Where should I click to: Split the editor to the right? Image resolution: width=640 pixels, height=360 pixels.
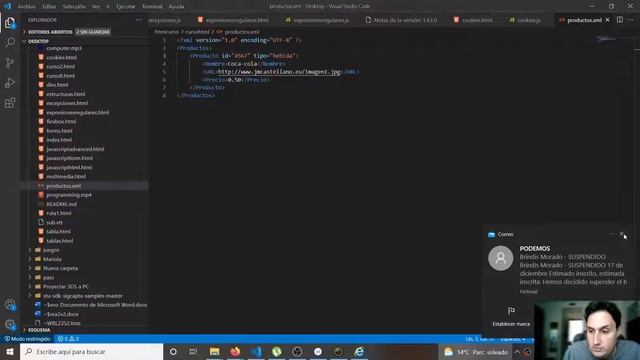pos(620,20)
